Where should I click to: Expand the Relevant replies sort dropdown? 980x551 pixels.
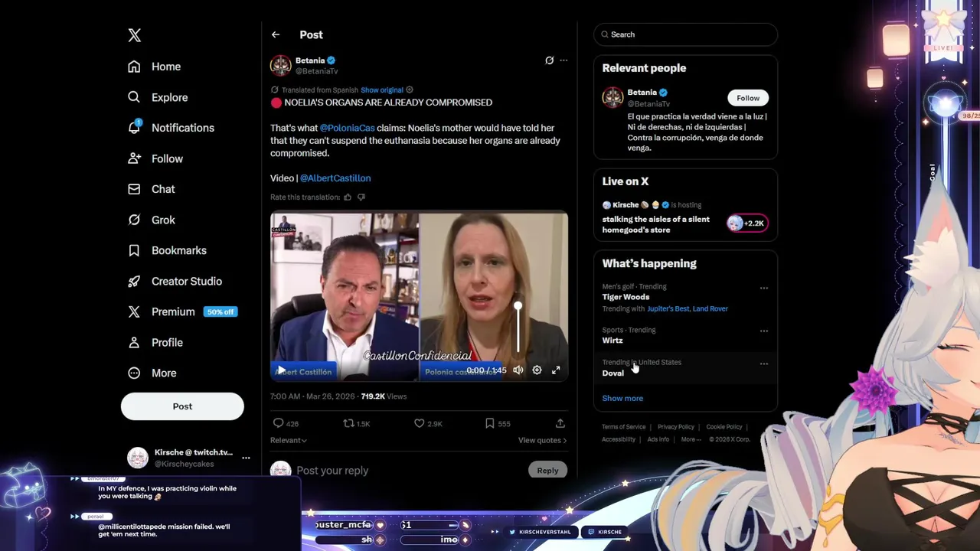coord(289,440)
